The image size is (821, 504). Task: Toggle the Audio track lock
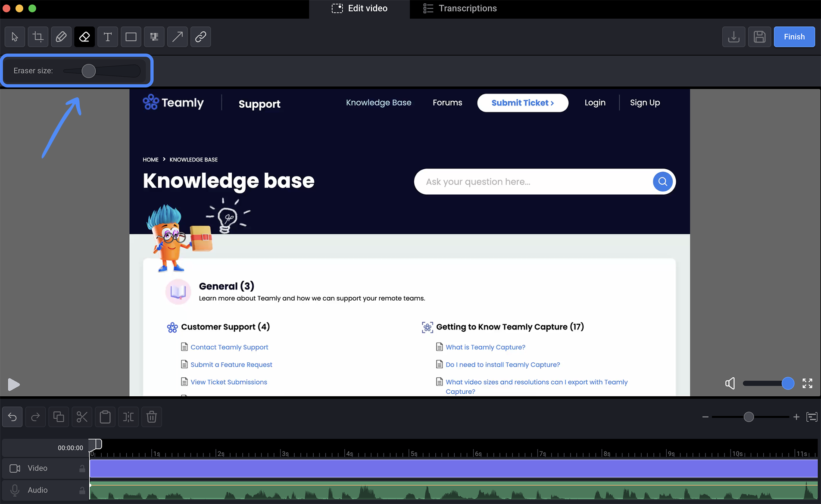click(82, 490)
